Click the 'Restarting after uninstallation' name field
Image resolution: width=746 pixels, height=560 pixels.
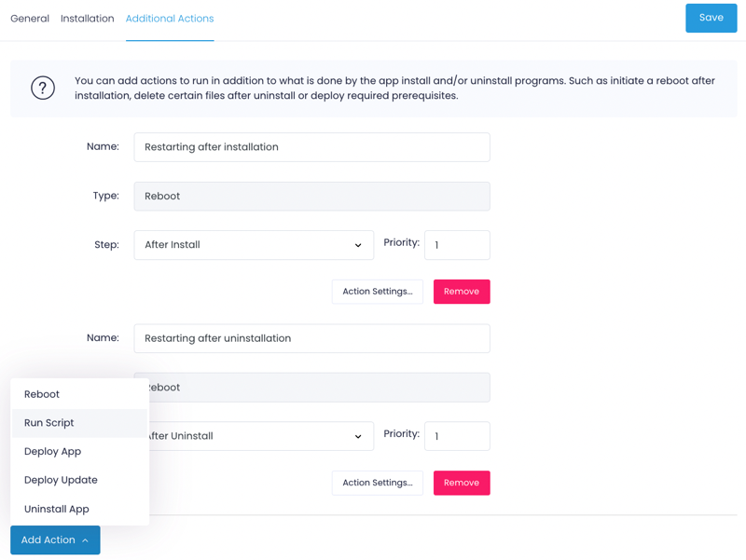[311, 337]
